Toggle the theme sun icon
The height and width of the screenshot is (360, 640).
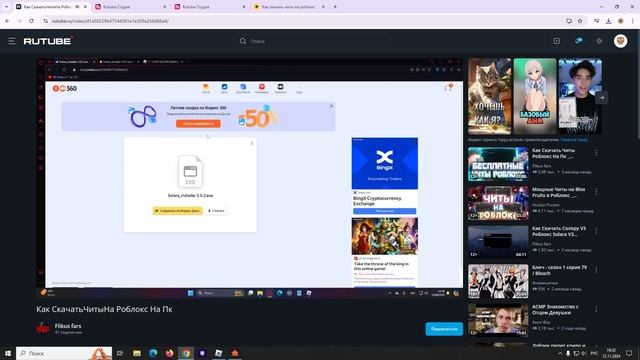[599, 41]
